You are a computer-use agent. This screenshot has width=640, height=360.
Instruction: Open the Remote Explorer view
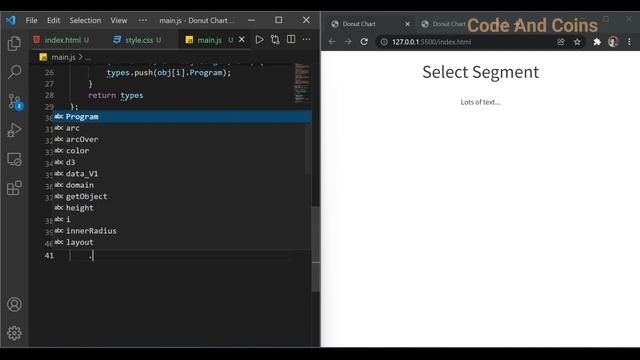click(14, 159)
